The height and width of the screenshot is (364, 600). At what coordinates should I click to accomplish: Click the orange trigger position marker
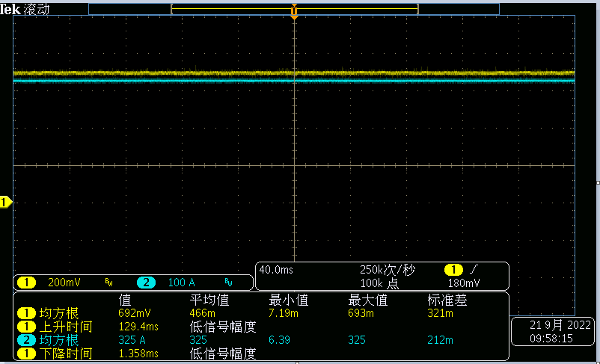click(294, 12)
